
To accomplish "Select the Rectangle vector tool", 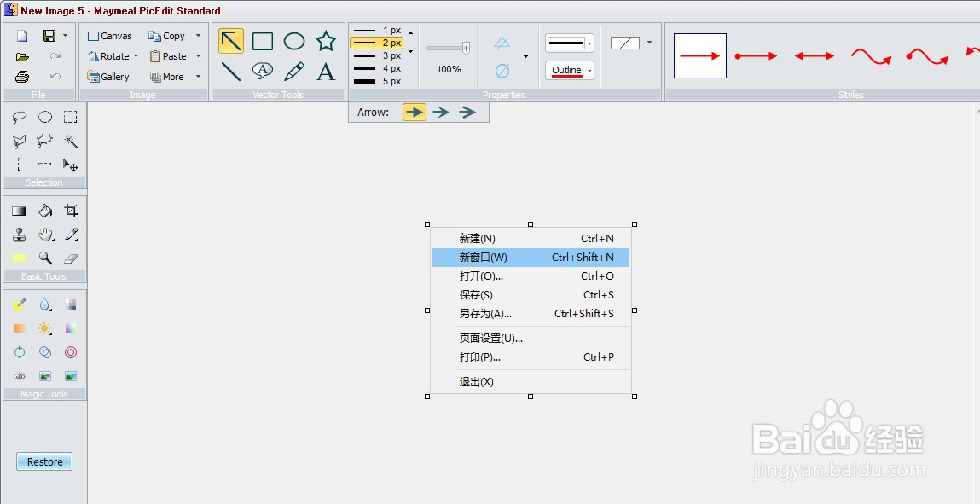I will [263, 41].
